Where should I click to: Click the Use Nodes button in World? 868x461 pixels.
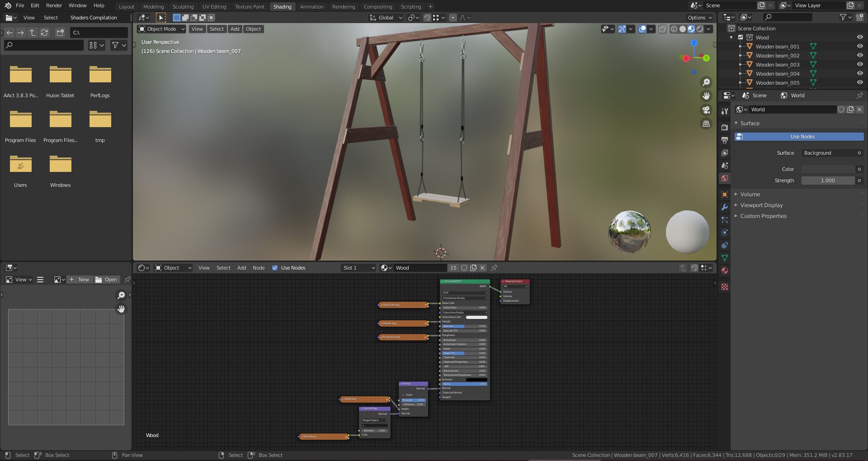click(x=799, y=137)
